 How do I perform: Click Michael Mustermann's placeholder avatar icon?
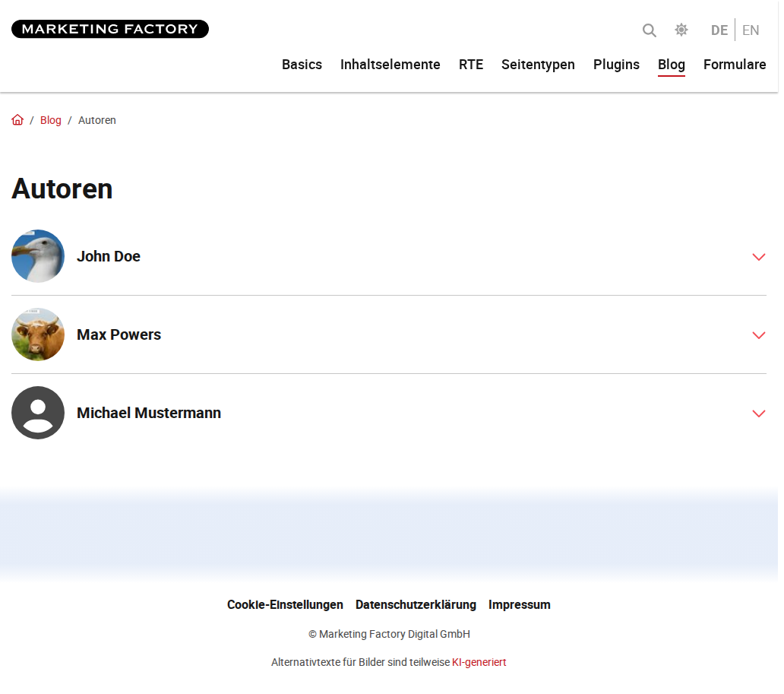(38, 413)
